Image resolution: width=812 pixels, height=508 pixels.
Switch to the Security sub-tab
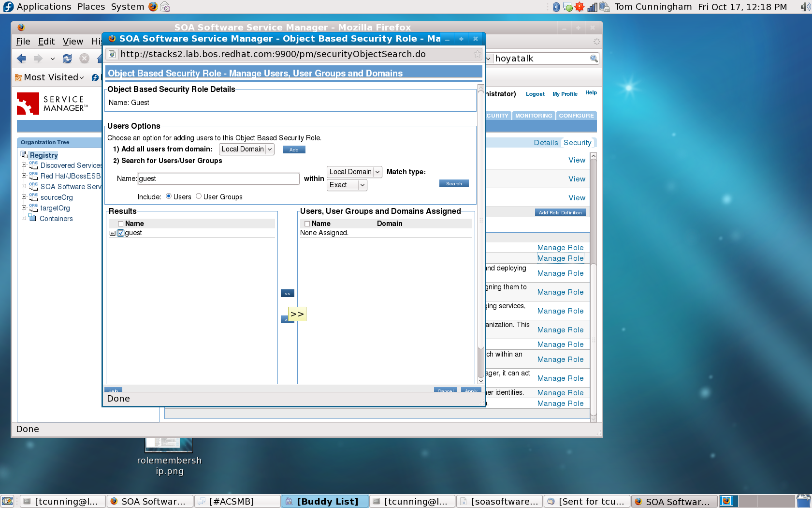pos(577,143)
